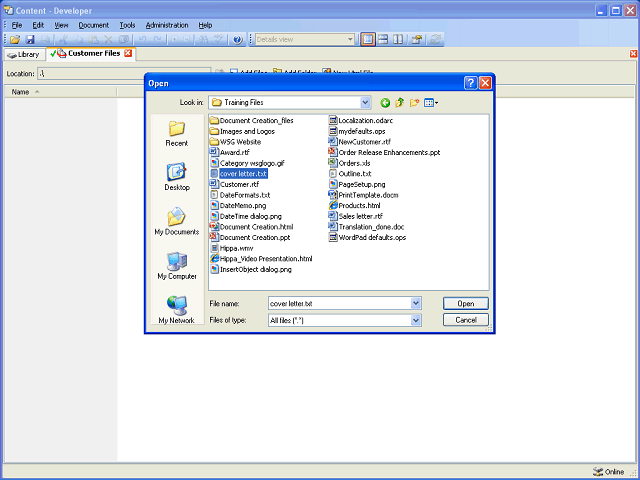Go back using the green arrow icon

pyautogui.click(x=385, y=103)
